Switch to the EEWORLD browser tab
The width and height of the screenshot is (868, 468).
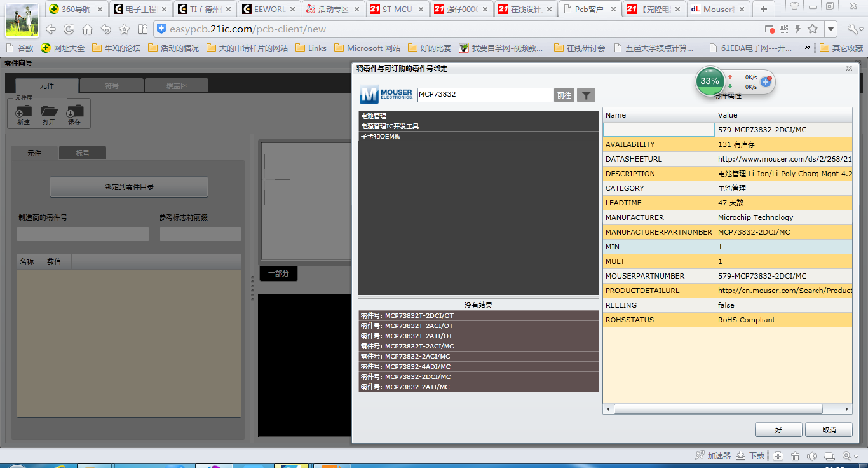(269, 9)
